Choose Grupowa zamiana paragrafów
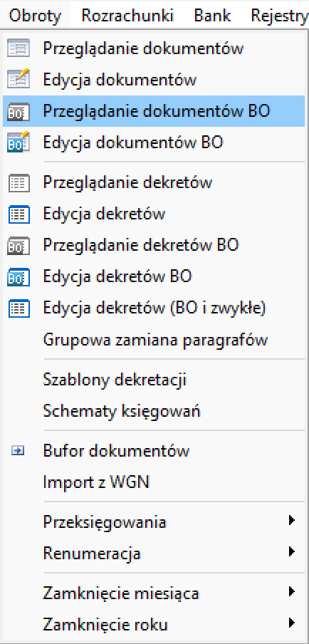Image resolution: width=309 pixels, height=644 pixels. pyautogui.click(x=155, y=340)
